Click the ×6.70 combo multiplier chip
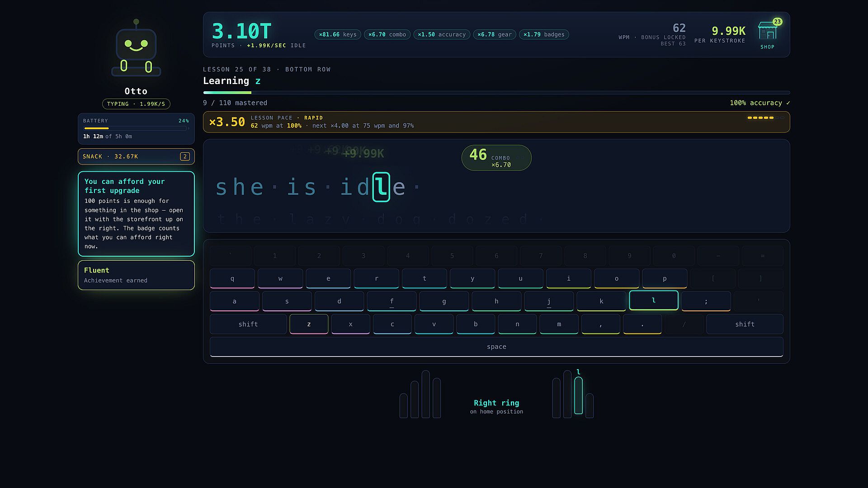Image resolution: width=868 pixels, height=488 pixels. (x=387, y=34)
